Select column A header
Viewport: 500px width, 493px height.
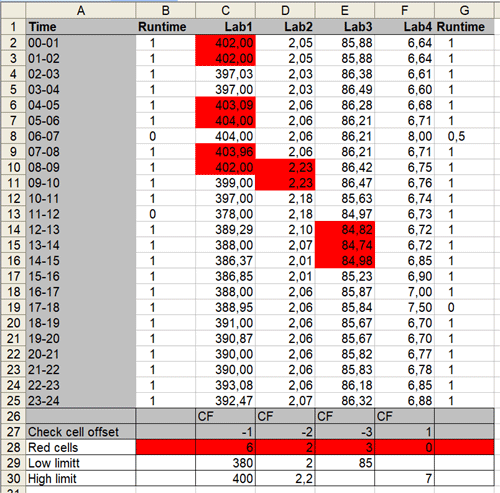tap(81, 10)
